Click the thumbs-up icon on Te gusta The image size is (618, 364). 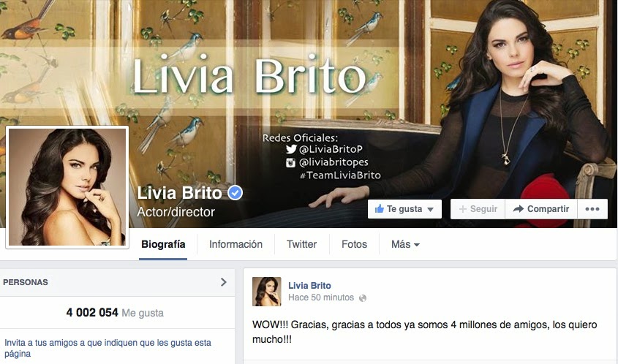coord(379,209)
